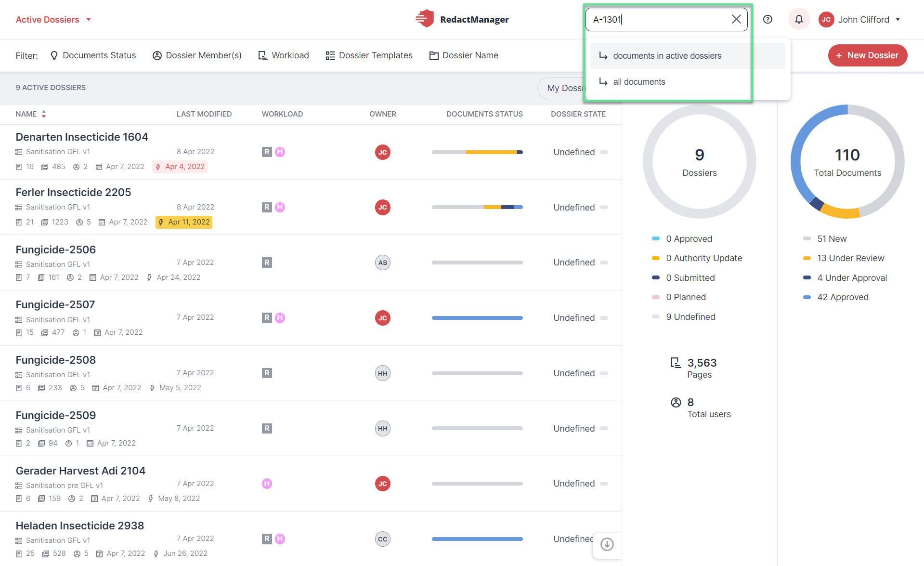Open the Fungicide-2507 dossier
Viewport: 924px width, 566px height.
(55, 304)
